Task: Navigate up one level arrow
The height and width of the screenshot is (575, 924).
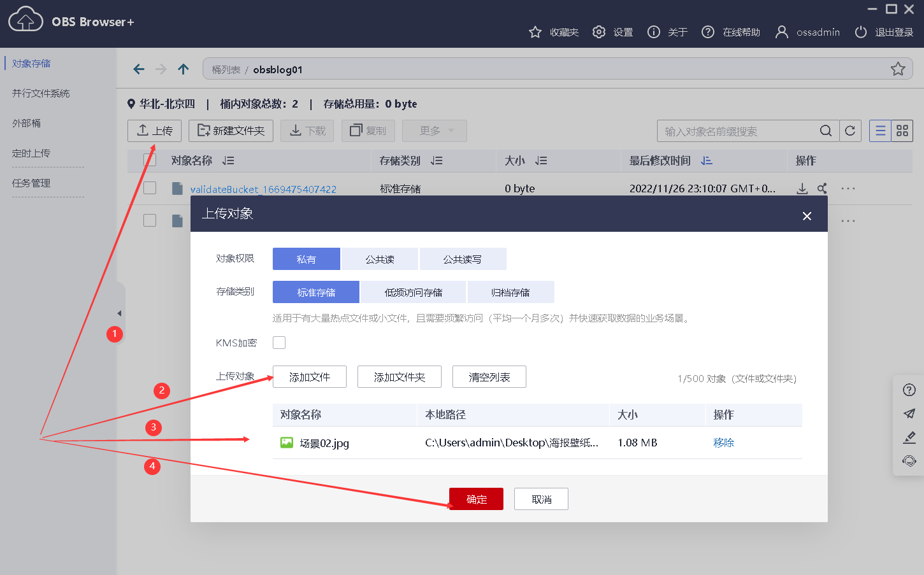Action: point(184,69)
